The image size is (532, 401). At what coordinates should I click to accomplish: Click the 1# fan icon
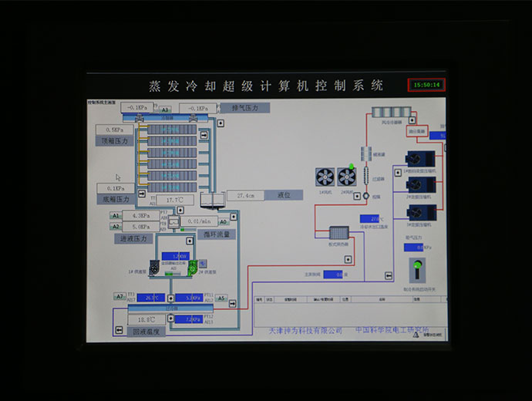(x=325, y=177)
